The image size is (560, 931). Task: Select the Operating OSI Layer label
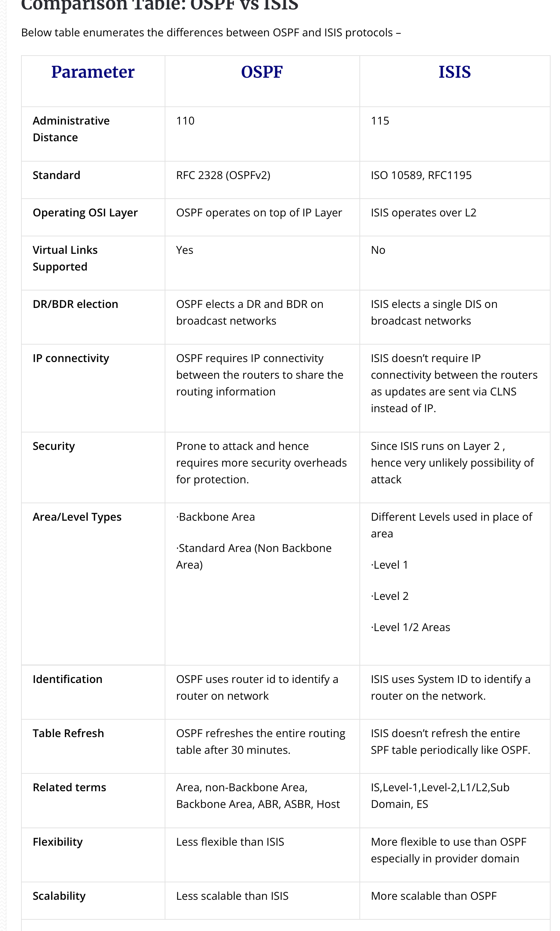pyautogui.click(x=85, y=213)
